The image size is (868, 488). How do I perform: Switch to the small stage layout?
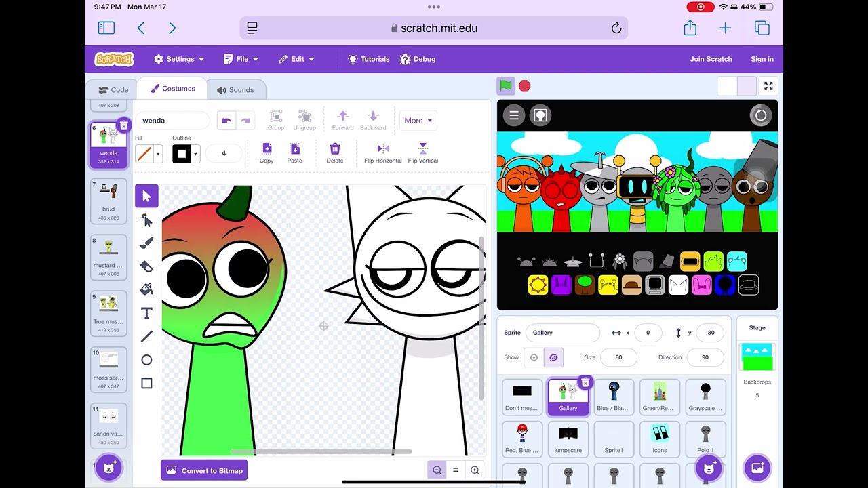click(727, 86)
